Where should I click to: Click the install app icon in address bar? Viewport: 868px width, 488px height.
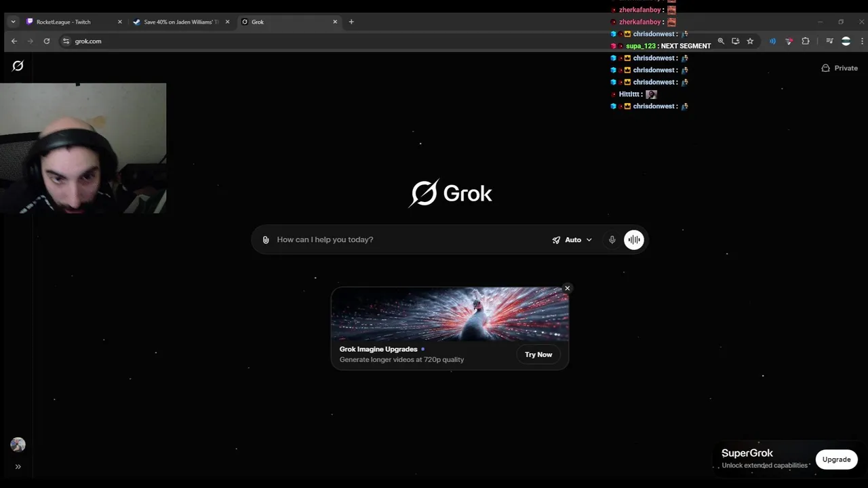point(736,41)
